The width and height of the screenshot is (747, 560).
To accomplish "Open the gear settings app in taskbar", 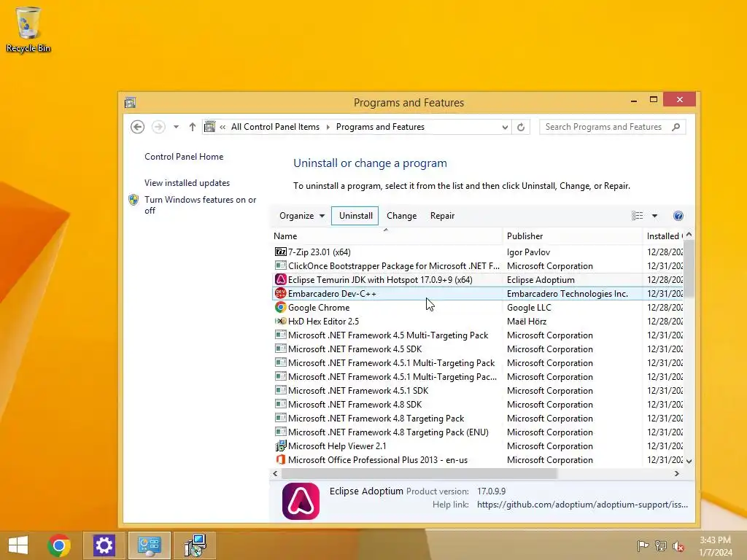I will point(104,545).
